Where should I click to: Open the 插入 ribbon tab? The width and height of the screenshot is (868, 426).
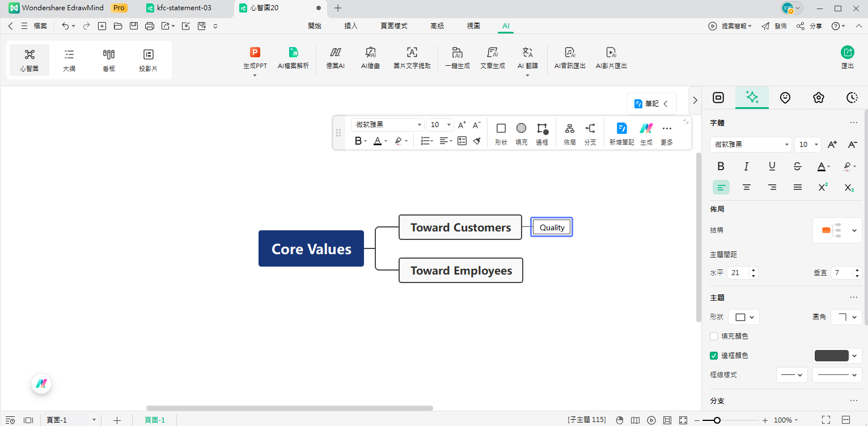click(x=351, y=26)
